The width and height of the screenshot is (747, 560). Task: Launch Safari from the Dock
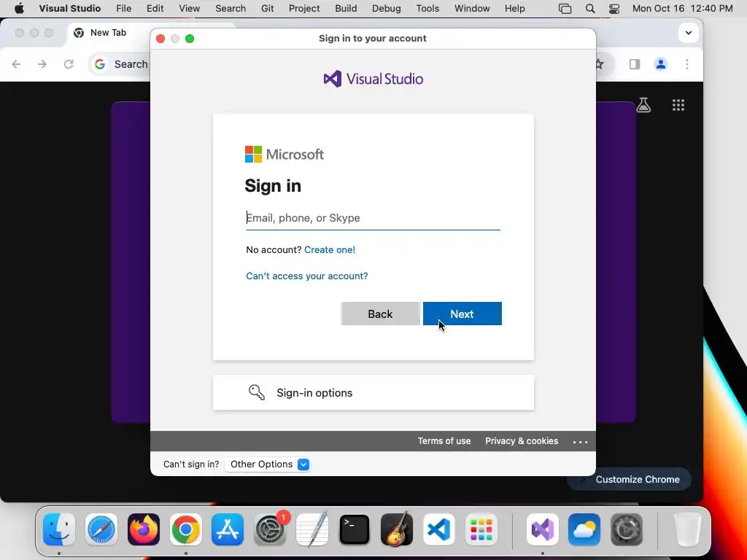[x=101, y=529]
